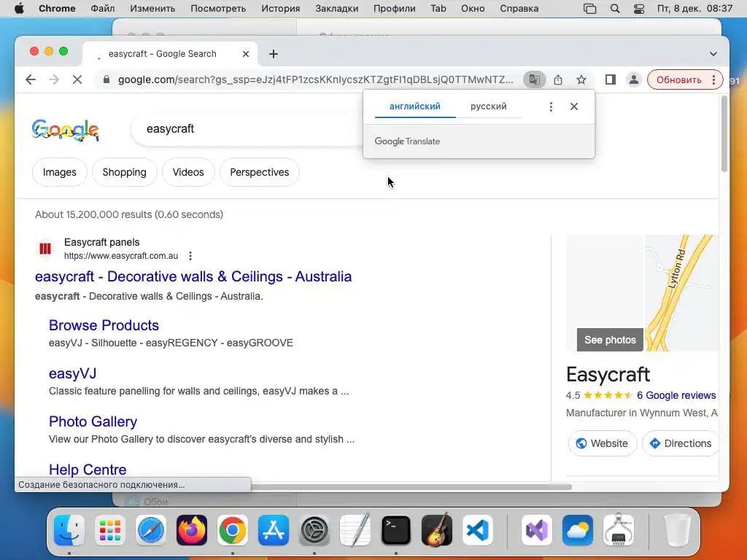Open the Apple menu

[x=19, y=9]
